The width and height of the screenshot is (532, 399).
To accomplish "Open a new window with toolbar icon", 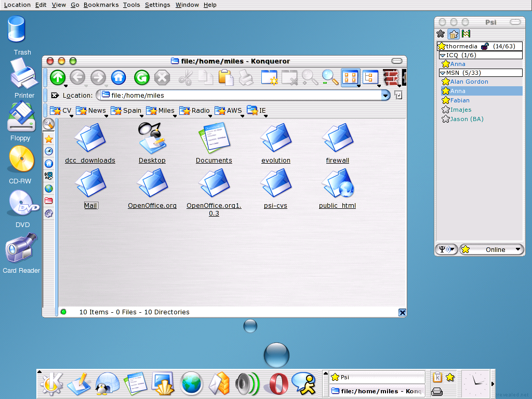I will 270,78.
